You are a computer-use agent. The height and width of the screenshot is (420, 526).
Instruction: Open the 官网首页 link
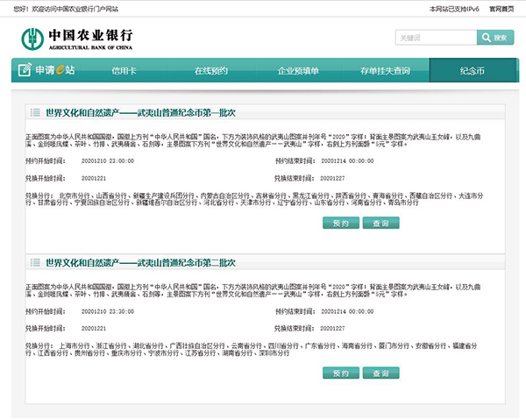[501, 8]
